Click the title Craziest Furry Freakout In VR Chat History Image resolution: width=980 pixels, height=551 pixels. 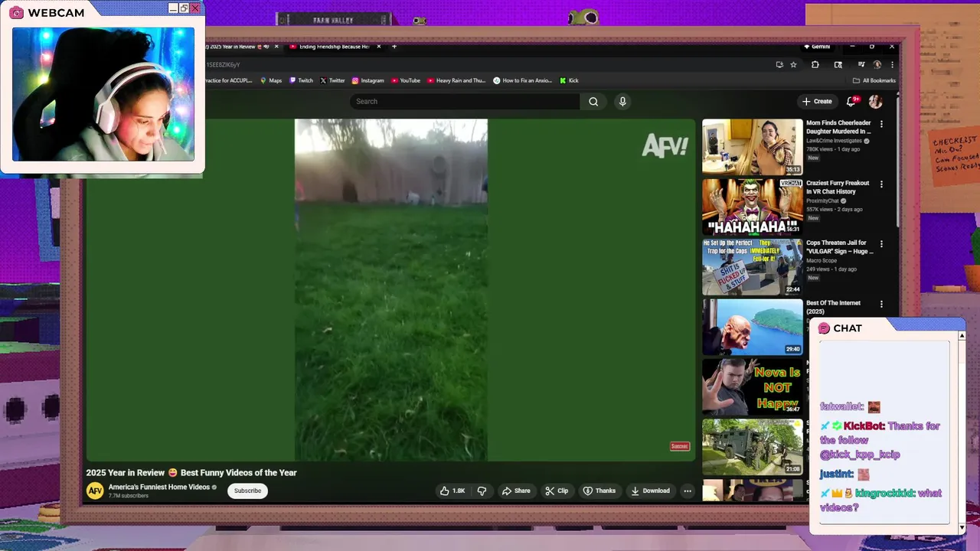tap(838, 187)
